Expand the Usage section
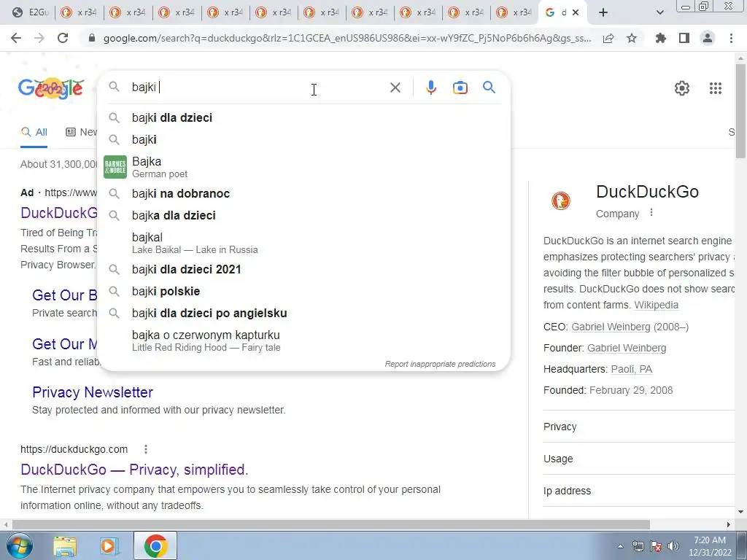The image size is (747, 560). [639, 459]
